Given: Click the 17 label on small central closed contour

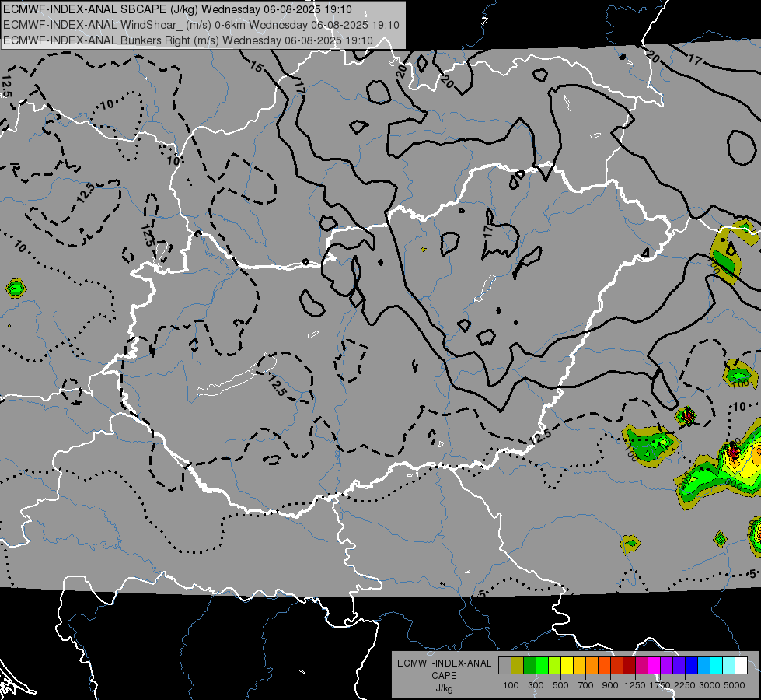Looking at the screenshot, I should tap(489, 229).
